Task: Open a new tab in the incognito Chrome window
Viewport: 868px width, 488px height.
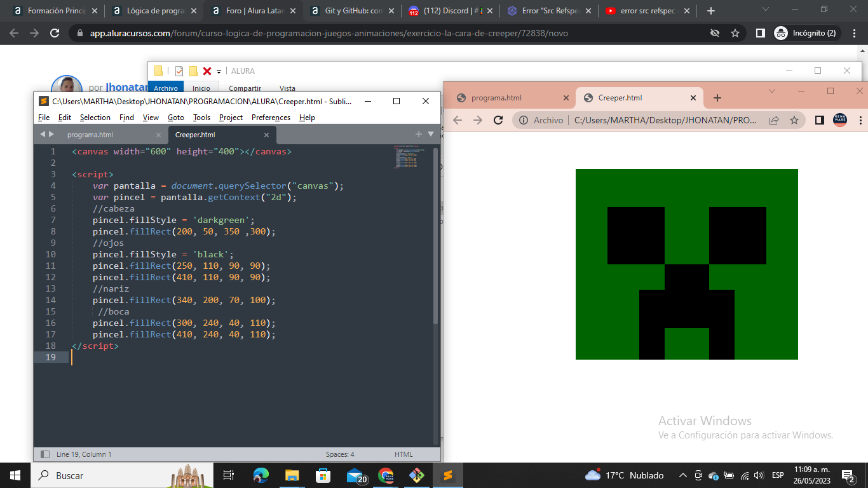Action: (710, 11)
